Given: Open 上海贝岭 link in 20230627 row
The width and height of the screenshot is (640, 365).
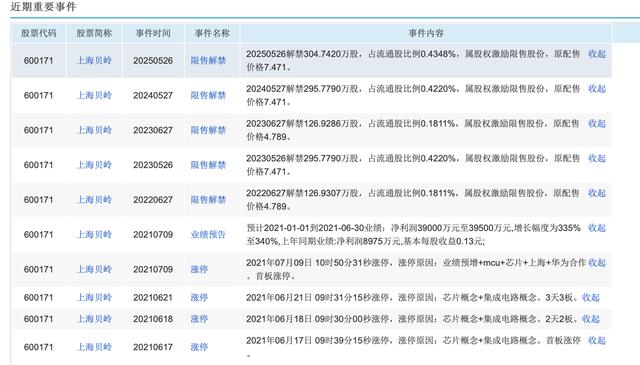Looking at the screenshot, I should 94,130.
